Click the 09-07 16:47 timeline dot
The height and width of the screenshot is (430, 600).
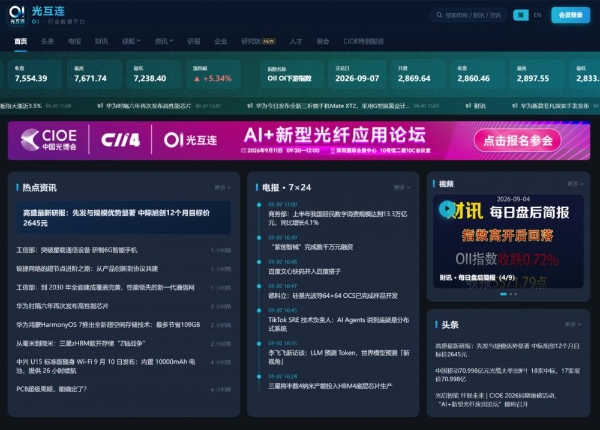point(259,286)
